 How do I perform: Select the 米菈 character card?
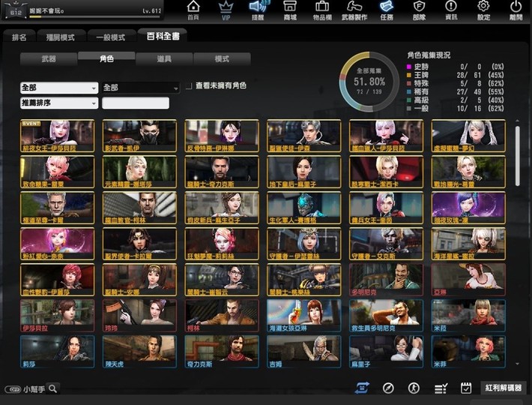[x=468, y=316]
